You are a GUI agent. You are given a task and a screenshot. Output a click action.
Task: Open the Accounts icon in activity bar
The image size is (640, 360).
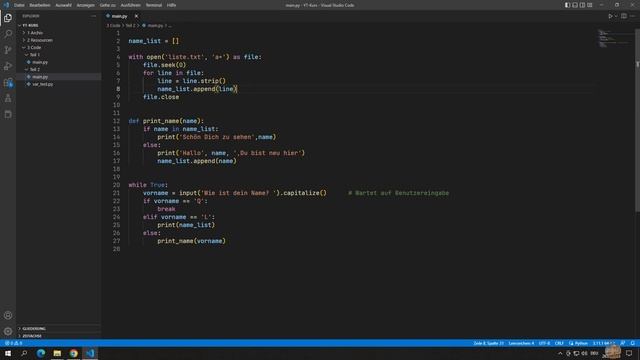click(x=8, y=315)
